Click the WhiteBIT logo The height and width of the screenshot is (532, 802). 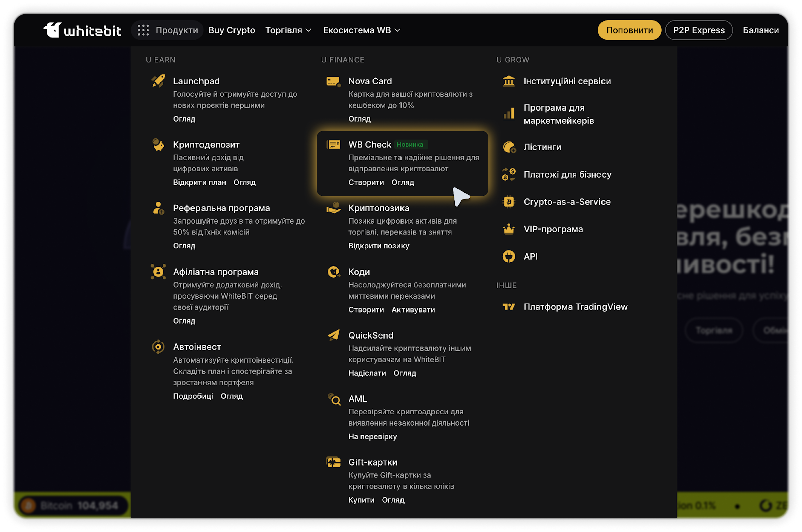point(82,30)
